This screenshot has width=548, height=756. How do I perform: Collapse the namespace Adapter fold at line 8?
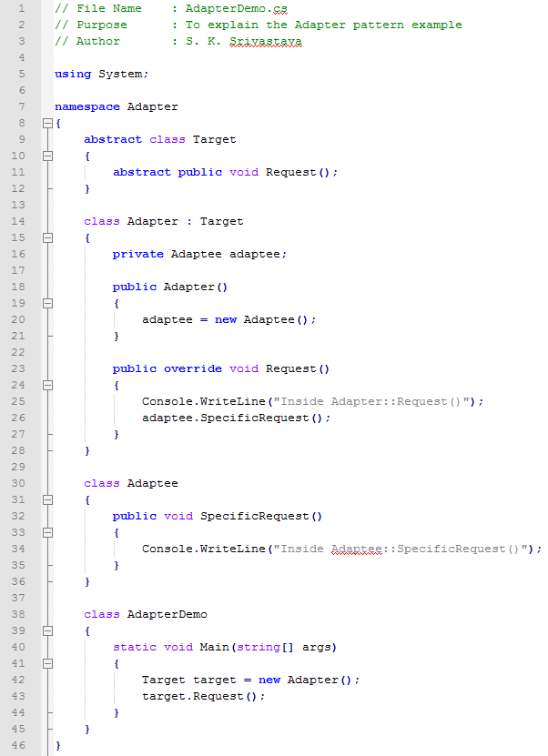coord(47,124)
